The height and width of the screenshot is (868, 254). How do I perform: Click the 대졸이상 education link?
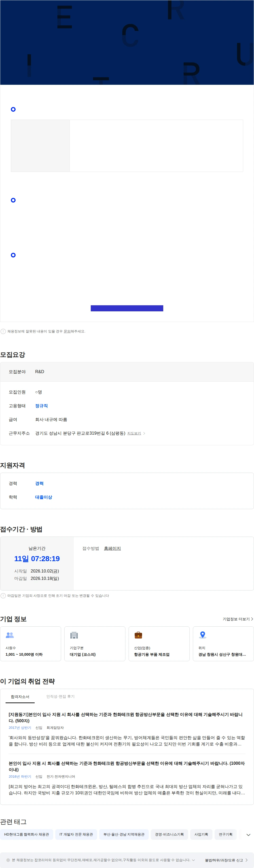44,497
